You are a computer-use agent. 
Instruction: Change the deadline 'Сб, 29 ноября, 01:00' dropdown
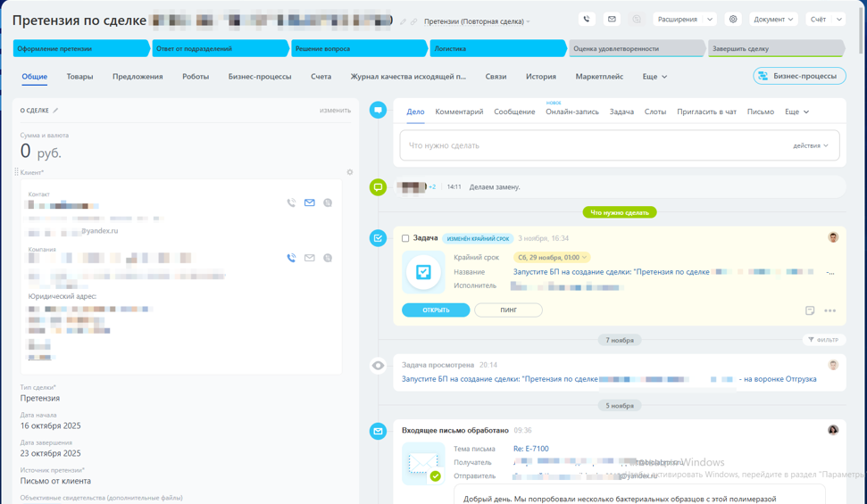pyautogui.click(x=553, y=258)
